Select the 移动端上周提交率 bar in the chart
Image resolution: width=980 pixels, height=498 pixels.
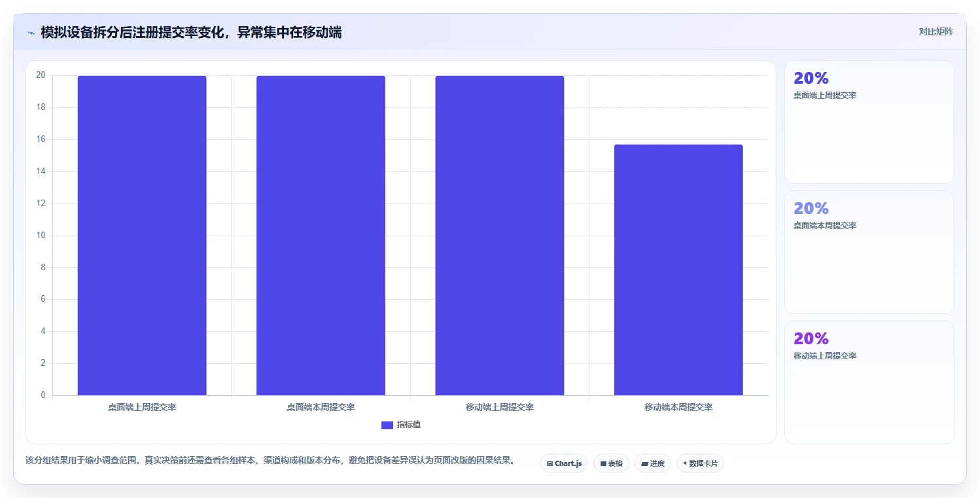click(x=499, y=236)
